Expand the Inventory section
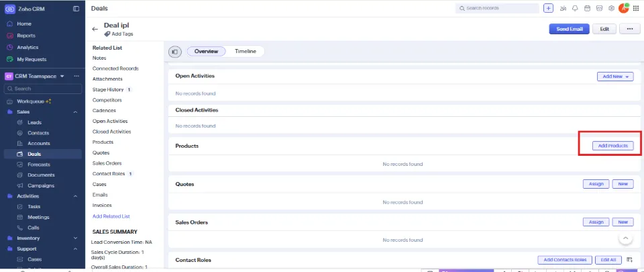 point(75,238)
